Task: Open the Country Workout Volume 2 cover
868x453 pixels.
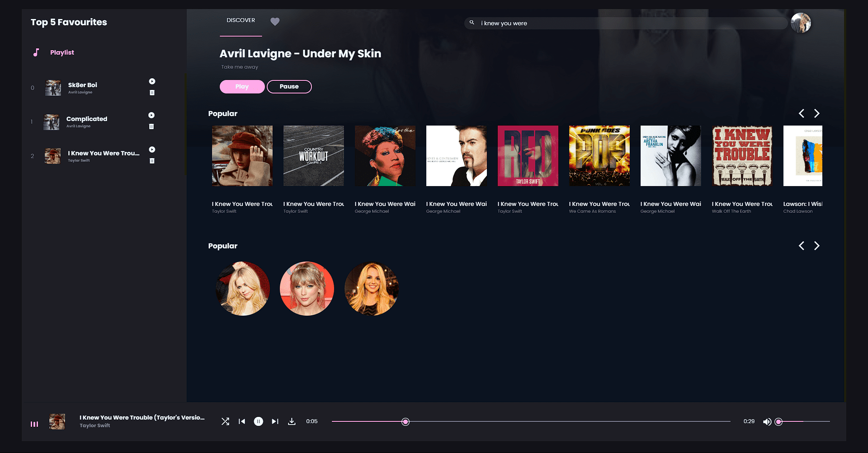Action: tap(314, 156)
